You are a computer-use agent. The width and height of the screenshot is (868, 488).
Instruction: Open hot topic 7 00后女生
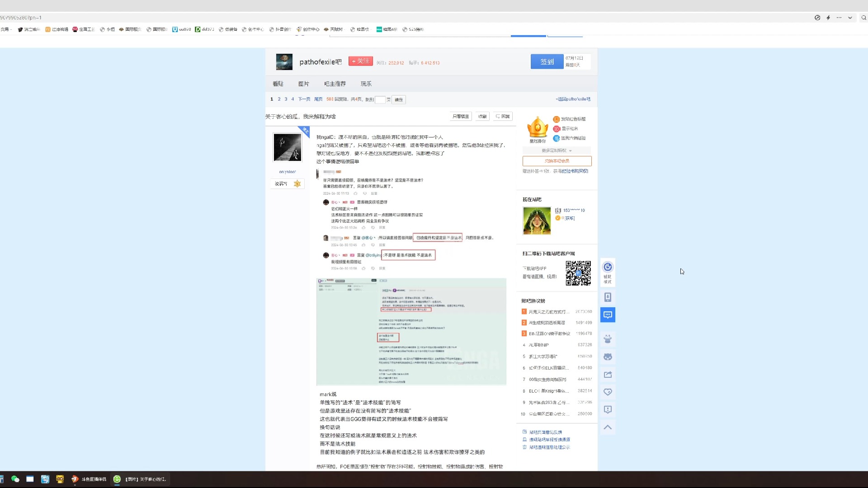pos(547,380)
